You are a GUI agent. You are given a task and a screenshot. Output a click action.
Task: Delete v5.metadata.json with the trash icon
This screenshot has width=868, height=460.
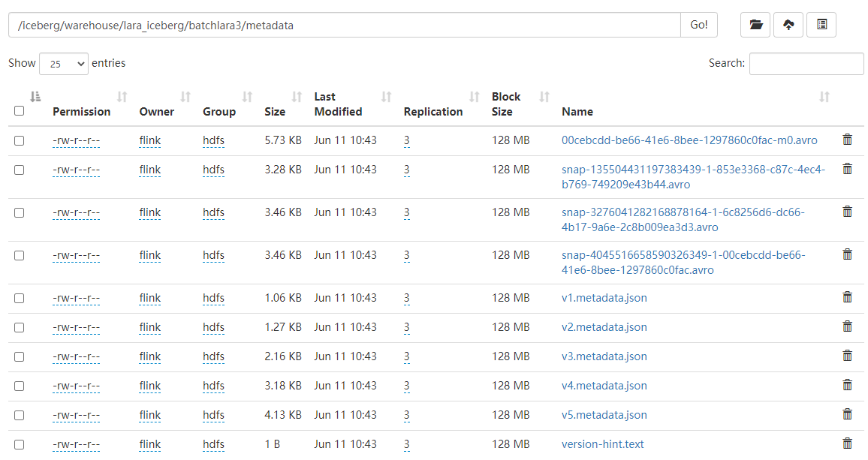click(847, 414)
